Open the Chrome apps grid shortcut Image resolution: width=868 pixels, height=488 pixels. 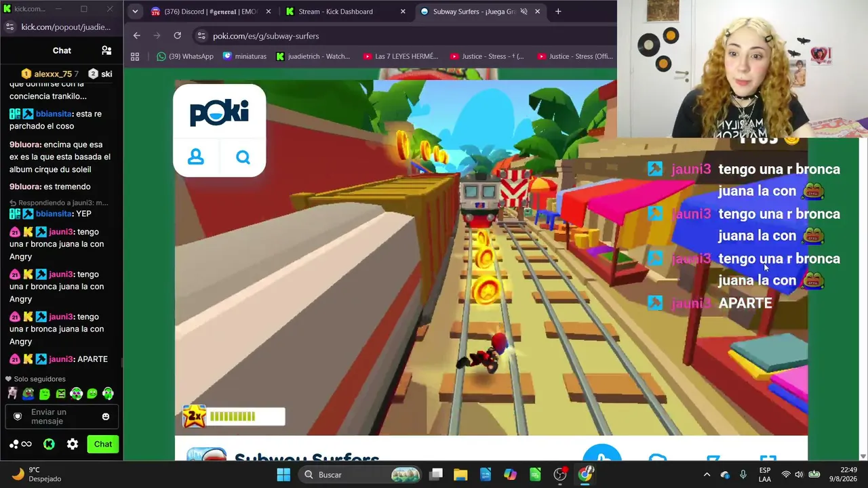click(135, 56)
